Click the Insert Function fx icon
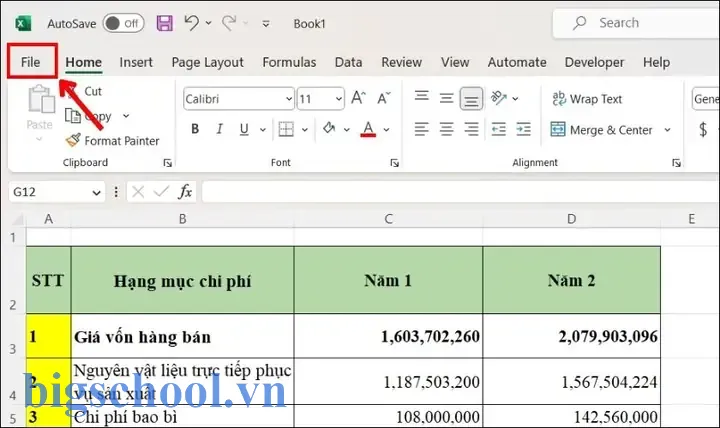 tap(185, 191)
